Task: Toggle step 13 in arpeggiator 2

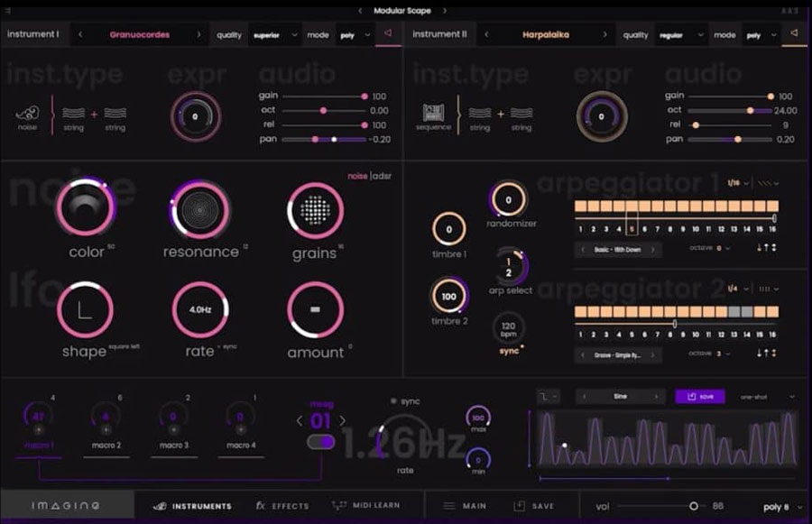Action: (734, 311)
